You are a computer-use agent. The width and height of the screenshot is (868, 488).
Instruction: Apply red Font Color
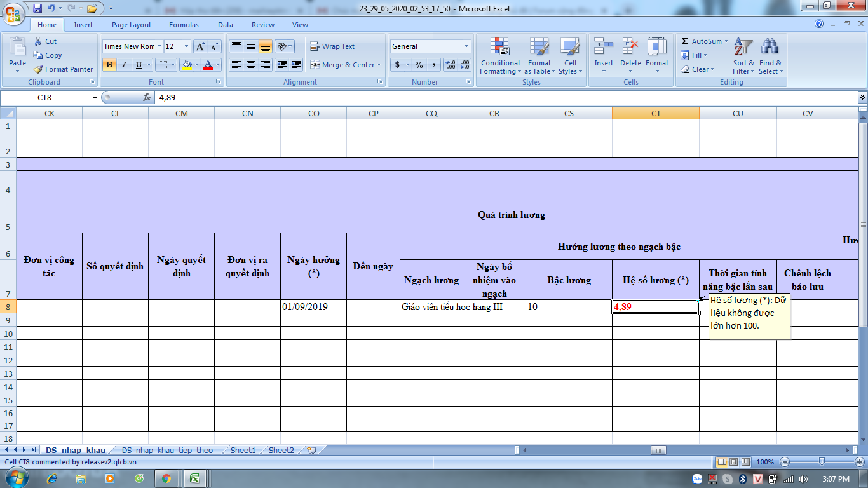[207, 65]
